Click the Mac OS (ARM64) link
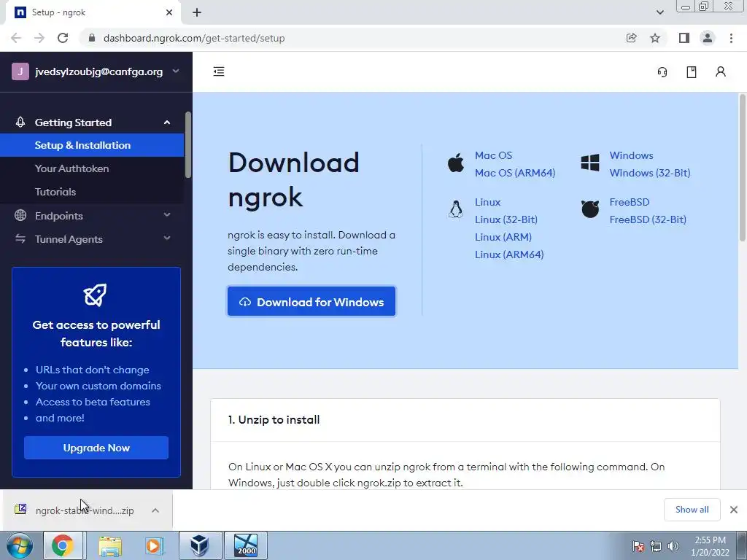 pos(515,173)
